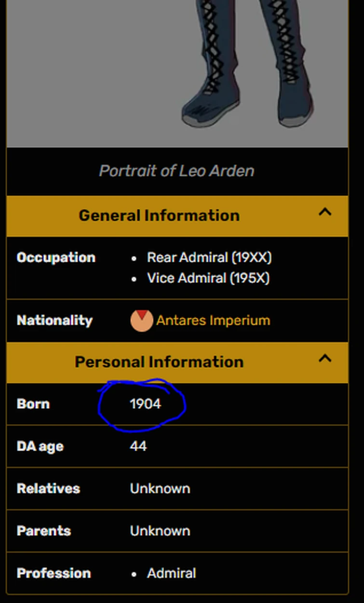Click the Personal Information header title
The image size is (364, 603).
159,362
